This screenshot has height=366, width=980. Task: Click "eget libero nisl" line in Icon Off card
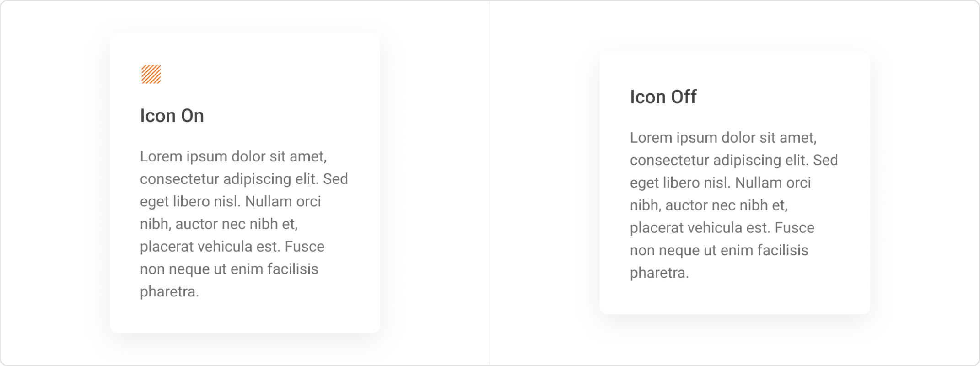pyautogui.click(x=721, y=183)
